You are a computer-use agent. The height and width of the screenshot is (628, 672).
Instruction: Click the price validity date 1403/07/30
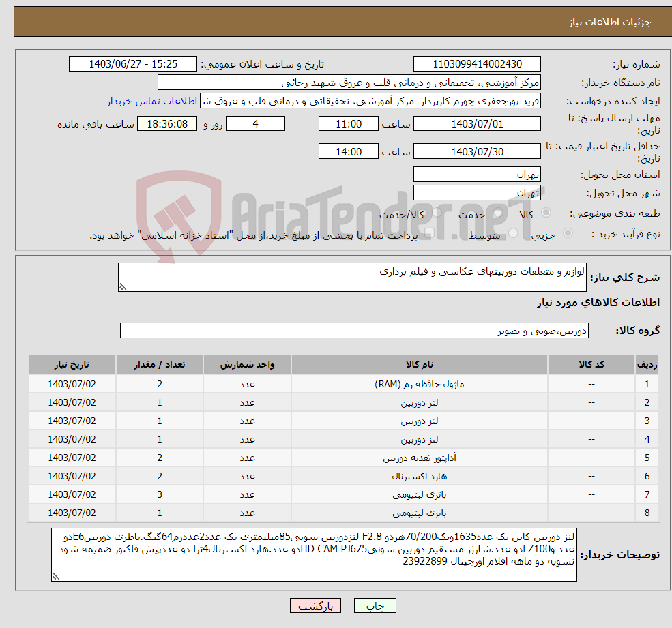click(477, 151)
